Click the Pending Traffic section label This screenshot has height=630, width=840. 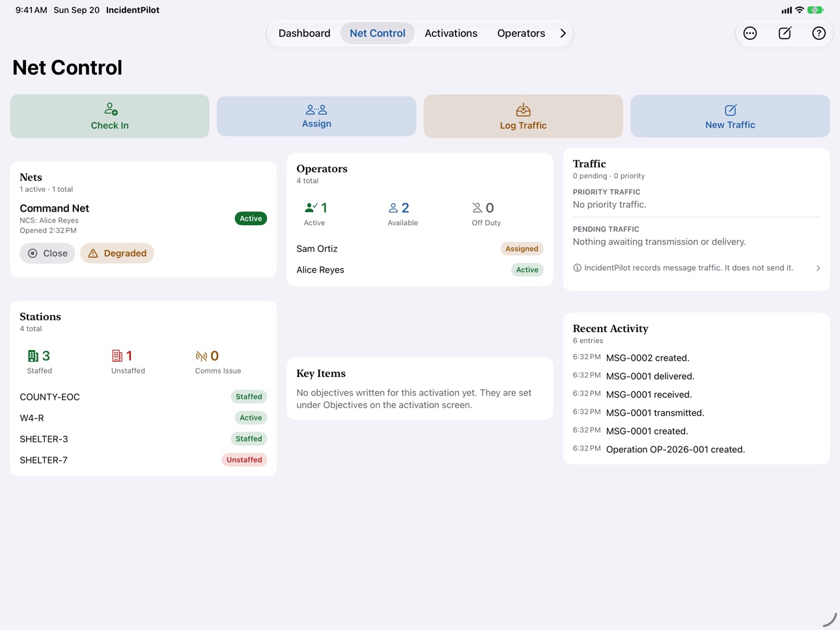click(x=606, y=229)
